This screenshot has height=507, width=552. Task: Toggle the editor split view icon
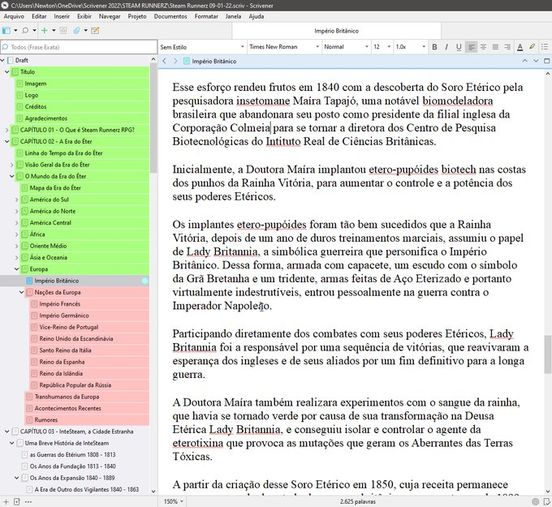pyautogui.click(x=547, y=61)
